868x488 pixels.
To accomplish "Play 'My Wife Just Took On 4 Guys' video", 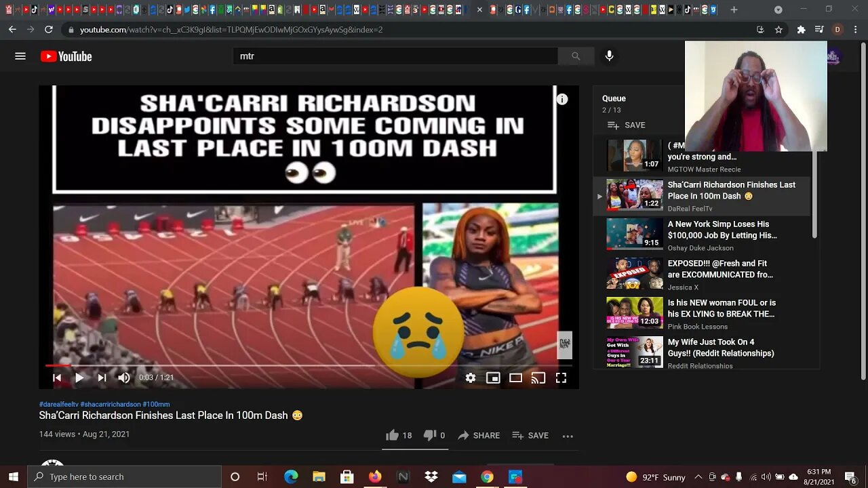I will [702, 352].
